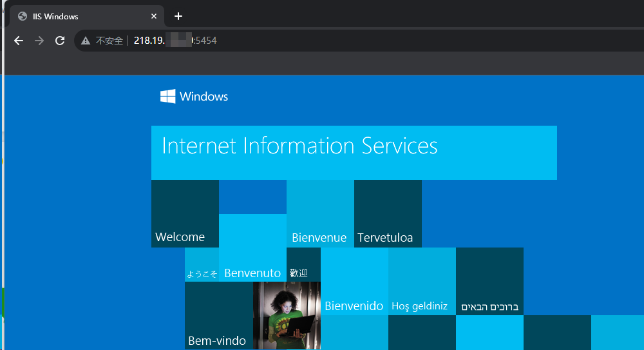Image resolution: width=644 pixels, height=350 pixels.
Task: Click the browser forward arrow button
Action: 39,41
